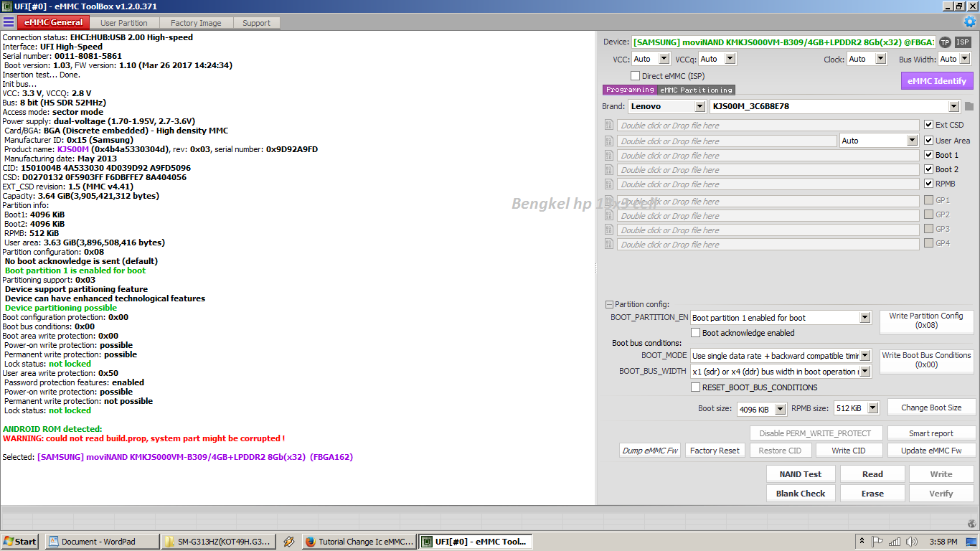Click the Dump eMMC Fw button

[650, 451]
